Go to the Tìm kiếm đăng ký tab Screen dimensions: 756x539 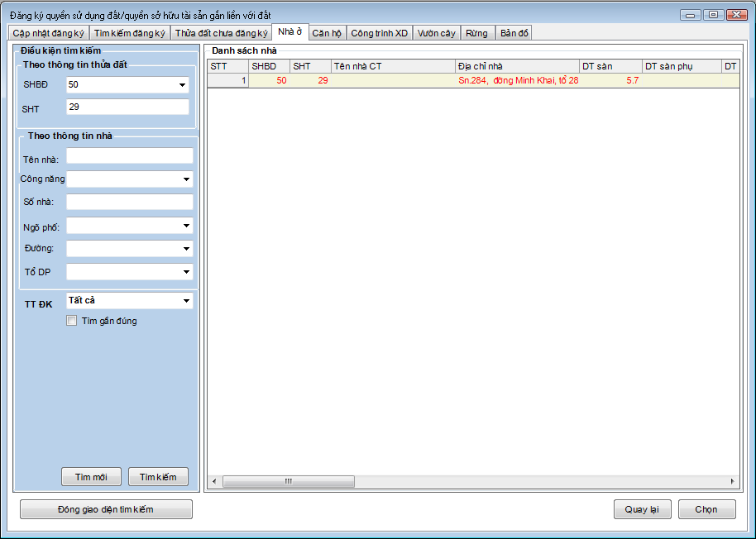pyautogui.click(x=129, y=33)
